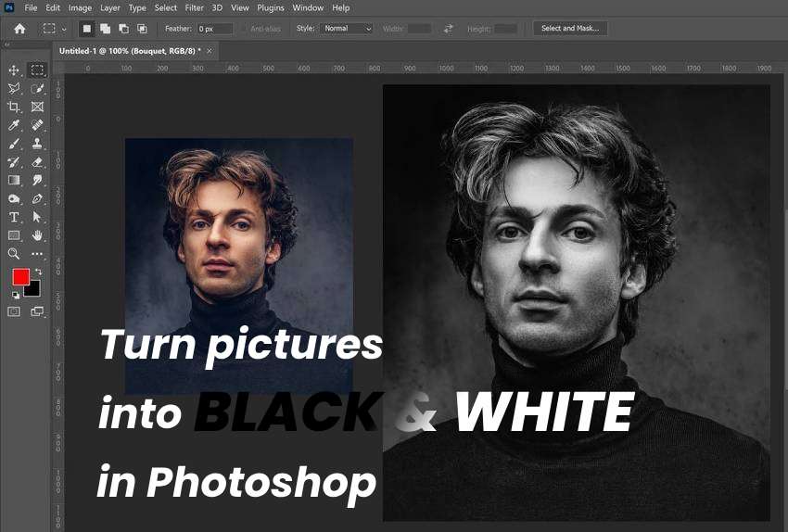
Task: Go to the Home screen
Action: tap(19, 29)
